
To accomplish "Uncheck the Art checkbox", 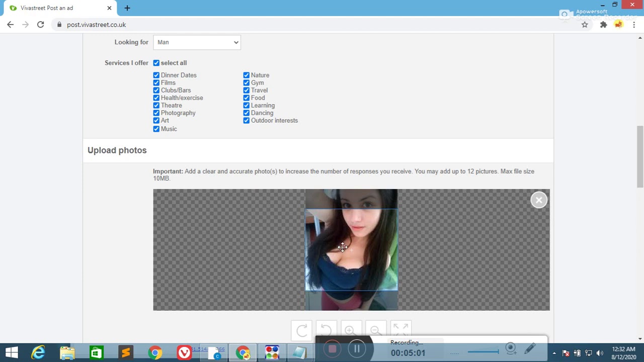I will click(156, 121).
